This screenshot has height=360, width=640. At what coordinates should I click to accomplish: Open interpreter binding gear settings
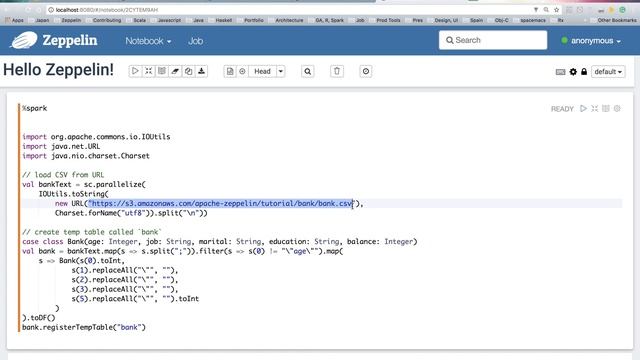573,72
